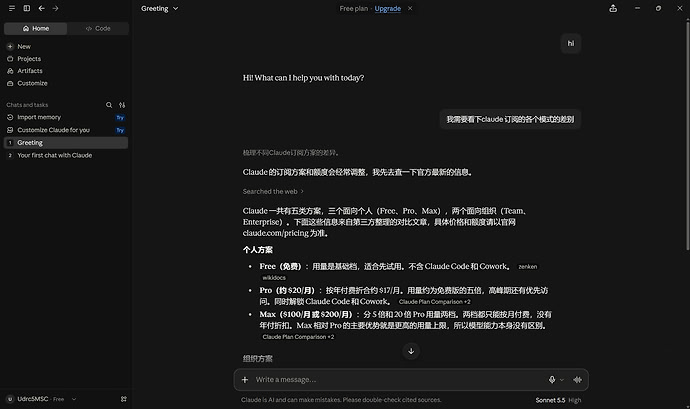Focus the Write a message input
This screenshot has width=690, height=409.
pos(396,380)
